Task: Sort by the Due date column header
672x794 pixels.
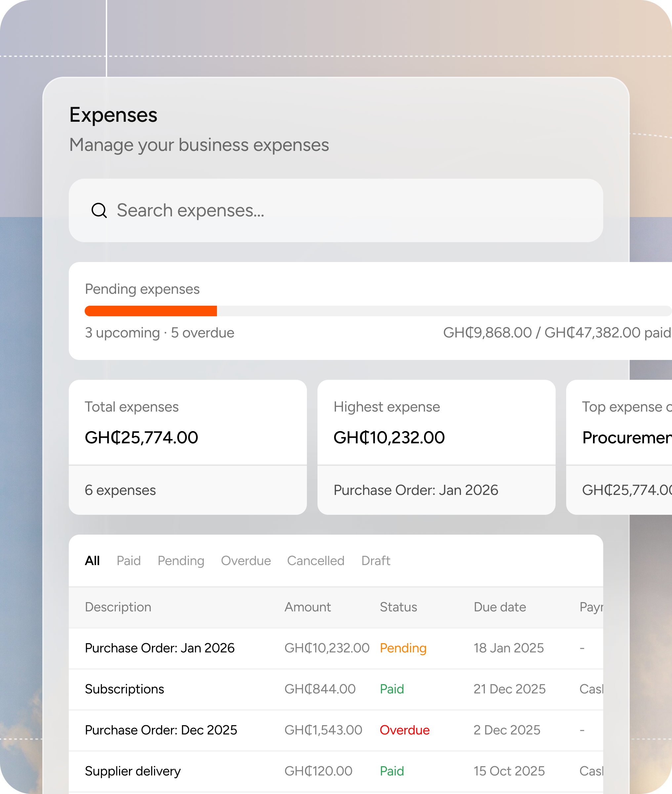Action: [x=500, y=607]
